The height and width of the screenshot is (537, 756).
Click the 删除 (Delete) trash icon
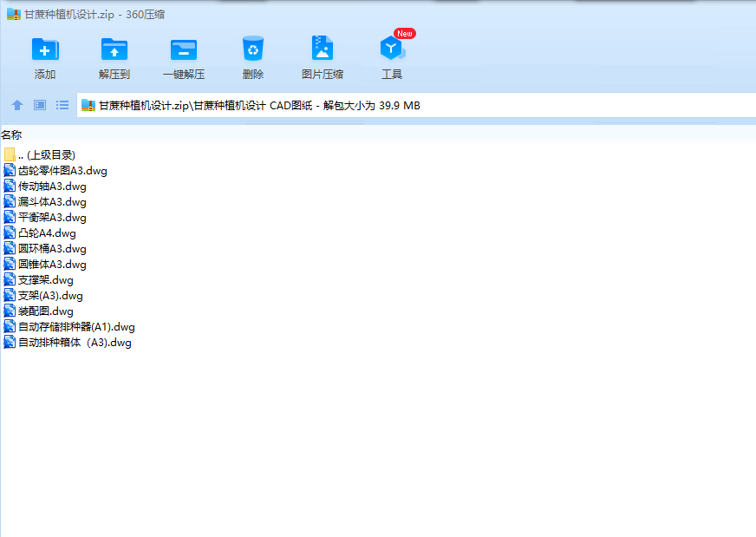coord(253,49)
